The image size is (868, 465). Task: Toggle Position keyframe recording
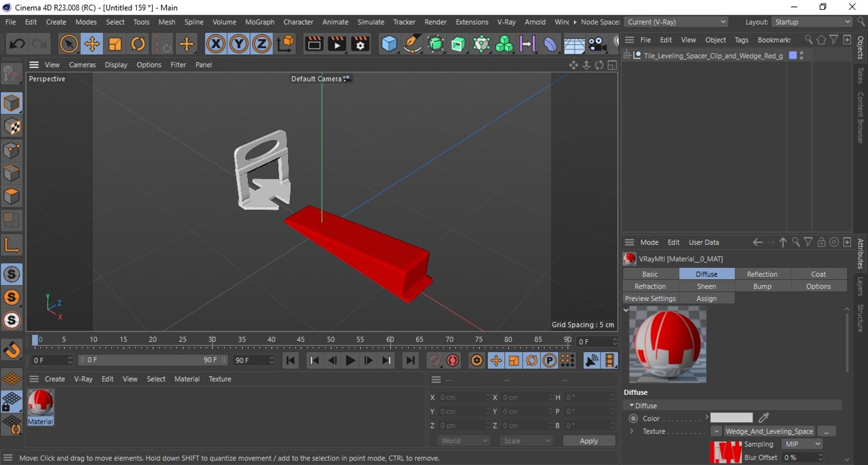(x=496, y=361)
